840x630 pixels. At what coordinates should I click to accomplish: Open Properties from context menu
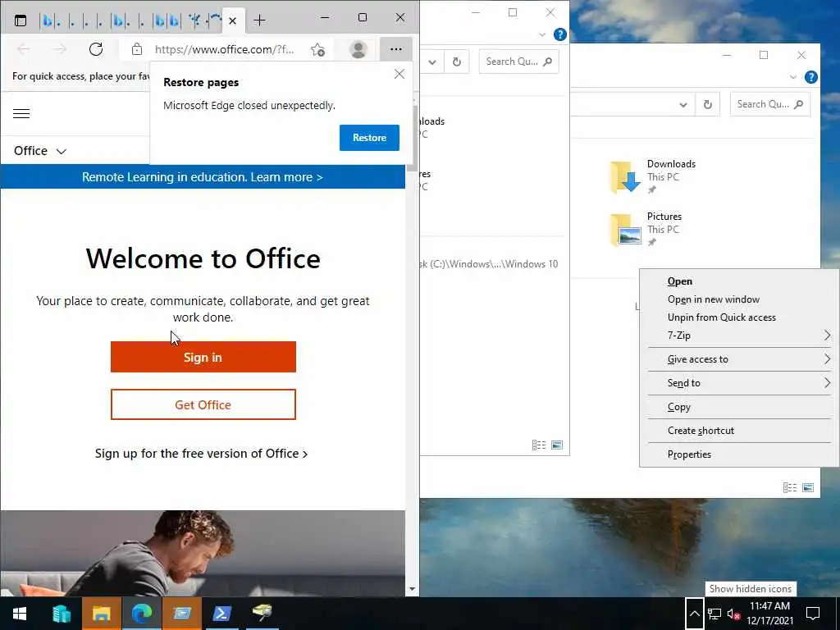tap(740, 454)
